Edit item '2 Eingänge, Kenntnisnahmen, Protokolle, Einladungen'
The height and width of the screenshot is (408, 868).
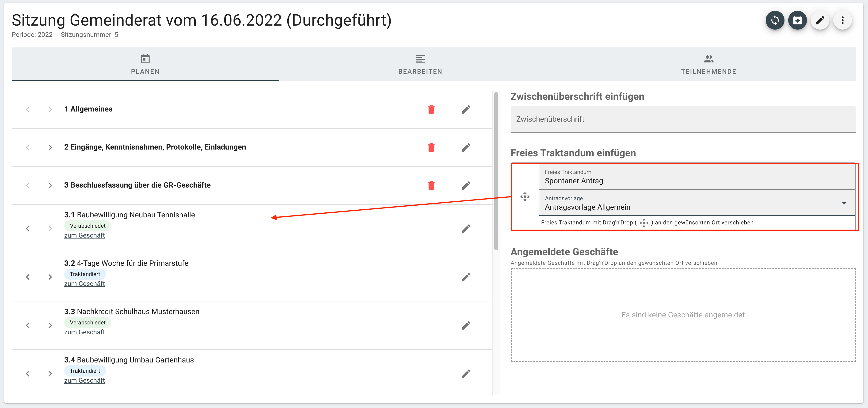[x=466, y=147]
